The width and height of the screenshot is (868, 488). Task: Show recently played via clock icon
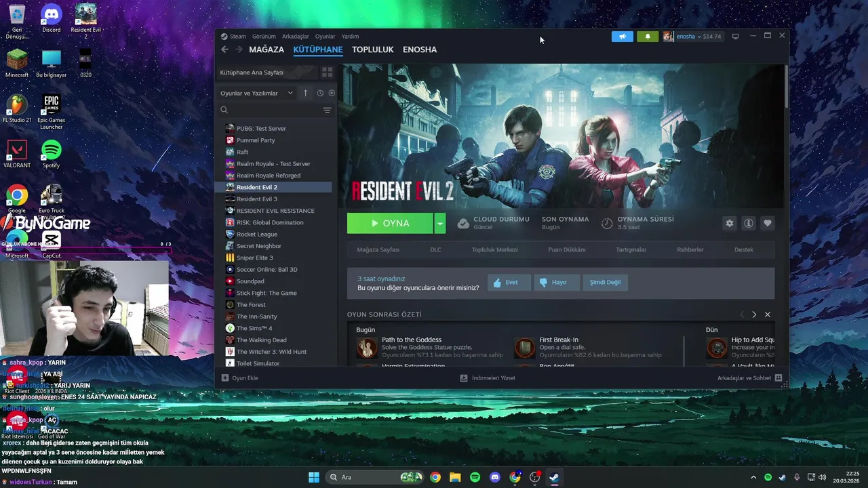[320, 93]
